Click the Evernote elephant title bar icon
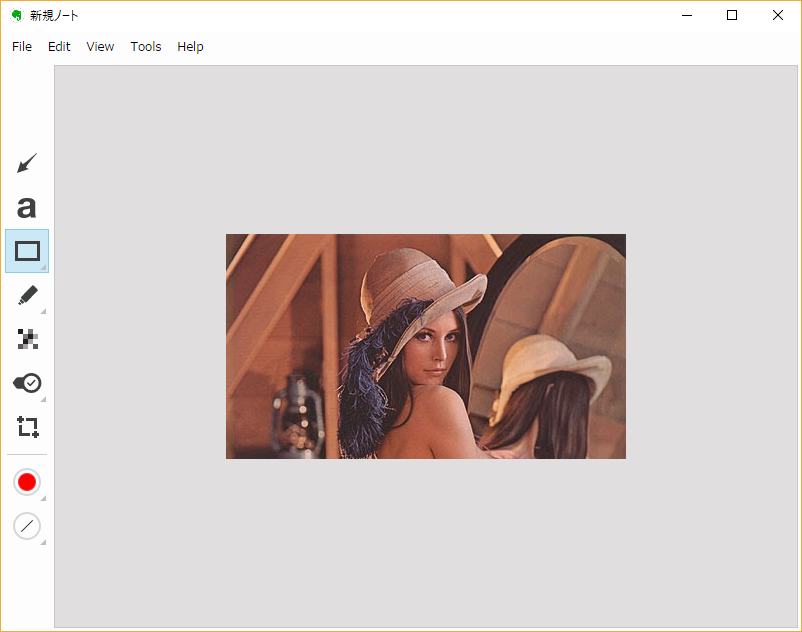802x632 pixels. point(17,16)
